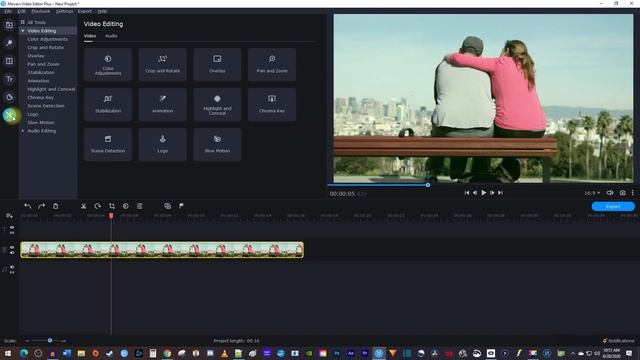640x360 pixels.
Task: Switch to the Audio tab
Action: pos(111,36)
